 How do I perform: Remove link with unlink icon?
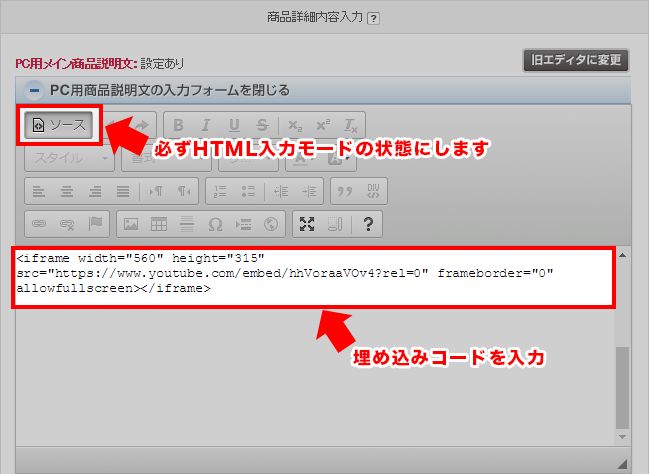pos(67,224)
